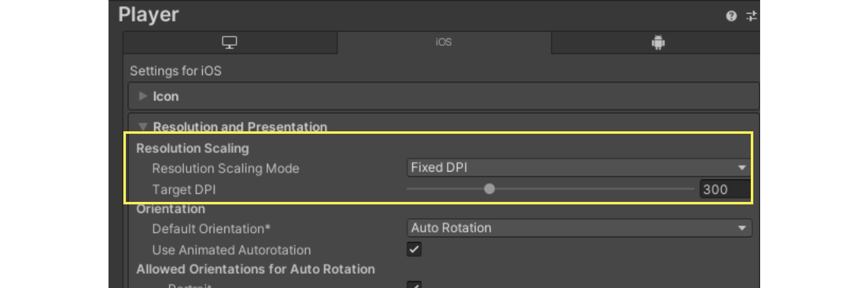Click the Resolution Scaling heading
The width and height of the screenshot is (868, 288).
click(x=193, y=148)
